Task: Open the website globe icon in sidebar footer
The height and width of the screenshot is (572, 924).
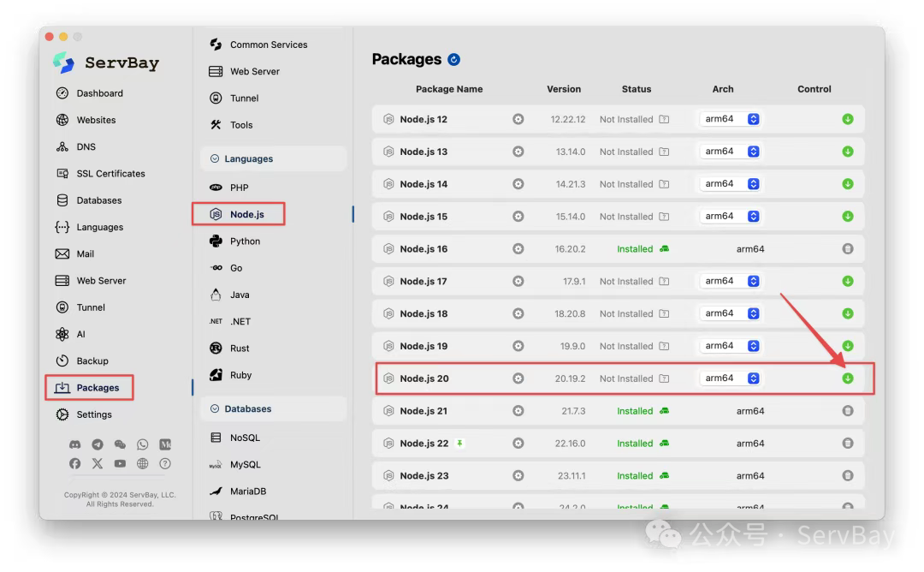Action: click(143, 463)
